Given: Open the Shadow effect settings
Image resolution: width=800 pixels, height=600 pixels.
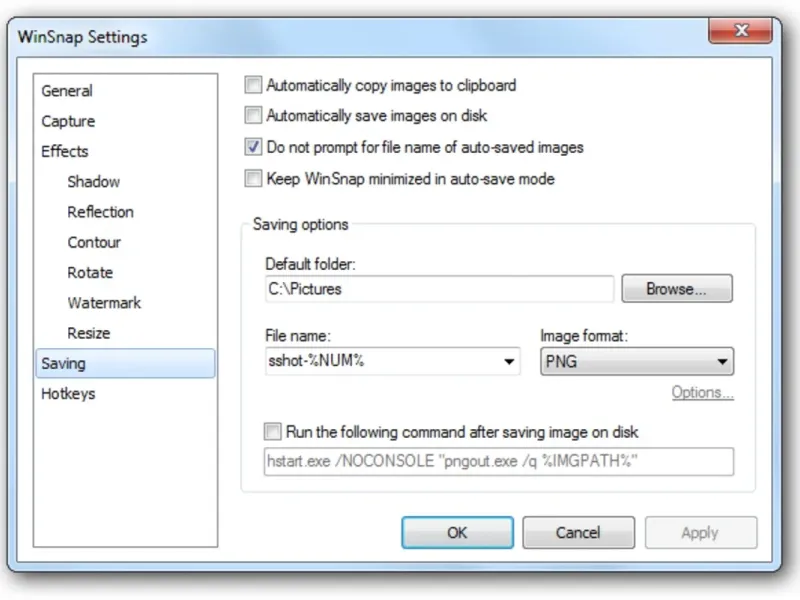Looking at the screenshot, I should (x=93, y=182).
